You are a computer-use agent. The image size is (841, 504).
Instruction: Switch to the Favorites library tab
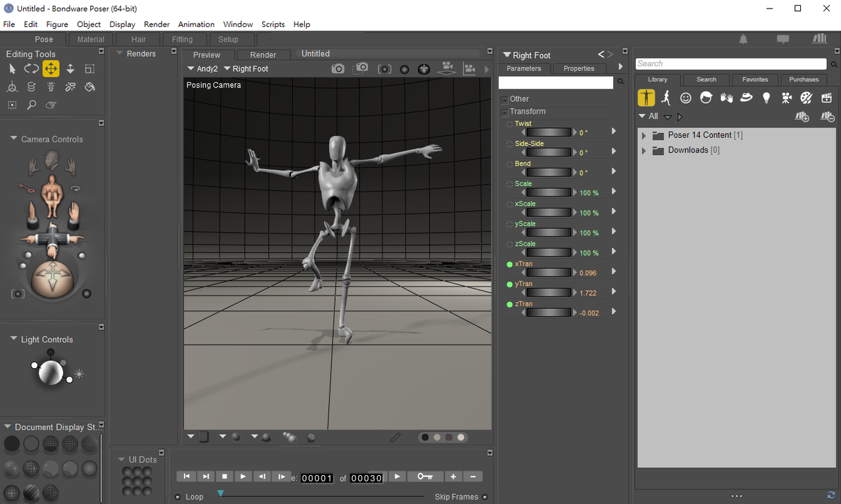tap(755, 80)
